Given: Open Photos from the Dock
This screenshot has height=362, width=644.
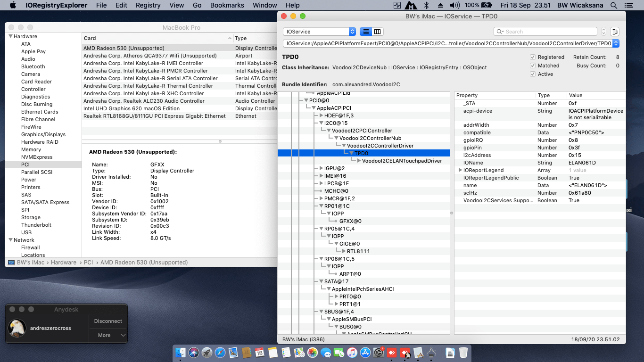Looking at the screenshot, I should [x=313, y=352].
